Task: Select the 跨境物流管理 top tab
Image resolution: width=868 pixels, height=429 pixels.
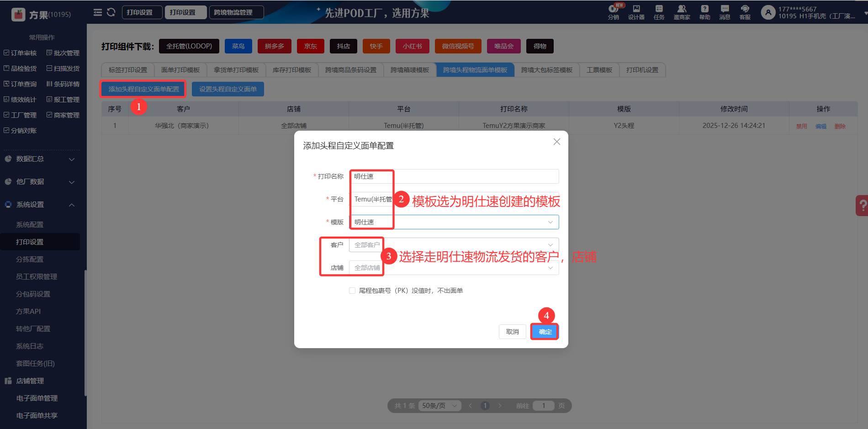Action: [x=236, y=12]
